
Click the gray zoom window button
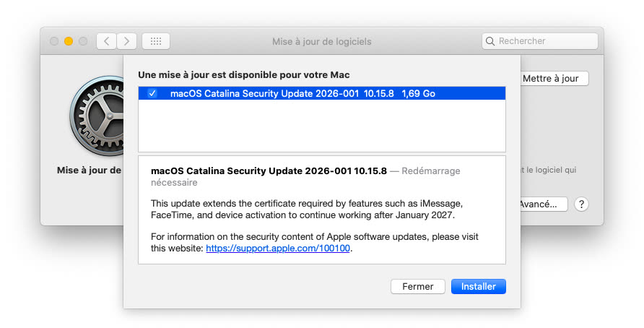83,41
